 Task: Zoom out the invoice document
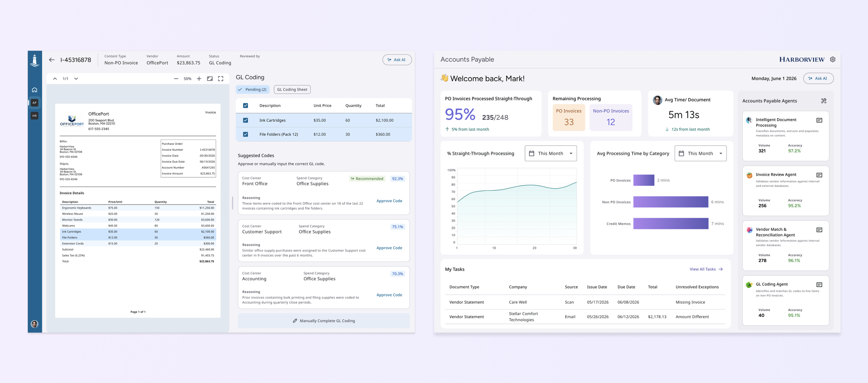(176, 79)
